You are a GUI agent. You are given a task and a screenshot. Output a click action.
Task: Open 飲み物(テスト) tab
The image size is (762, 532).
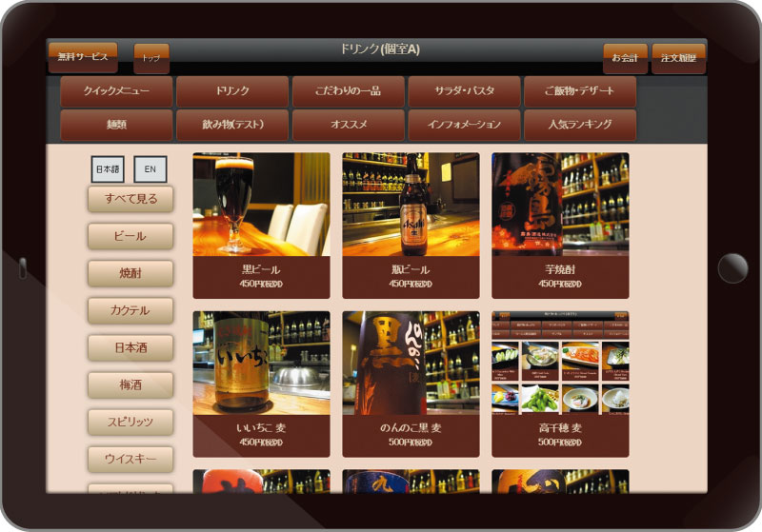click(232, 125)
